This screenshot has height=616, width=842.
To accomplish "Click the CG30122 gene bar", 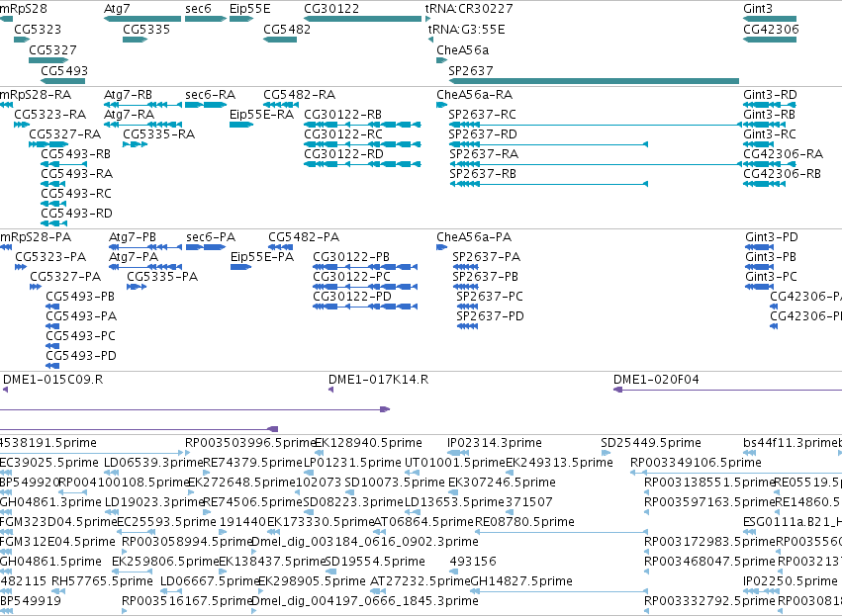I will click(x=363, y=19).
